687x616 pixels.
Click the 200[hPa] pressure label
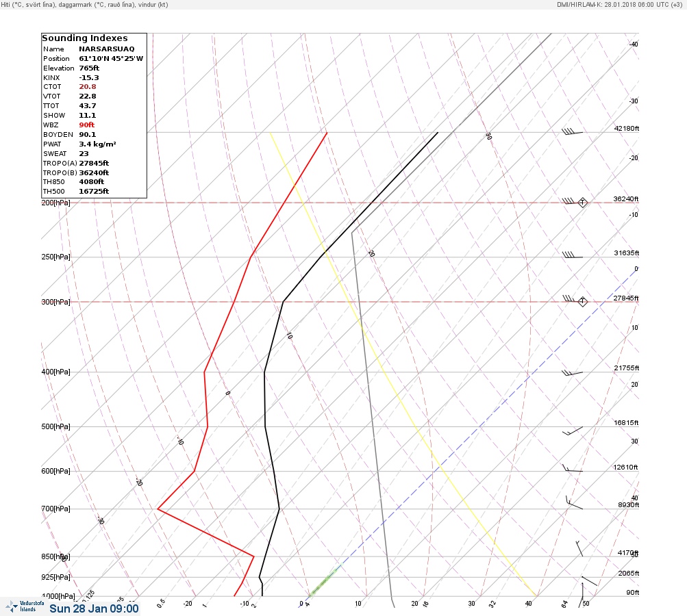[x=55, y=203]
